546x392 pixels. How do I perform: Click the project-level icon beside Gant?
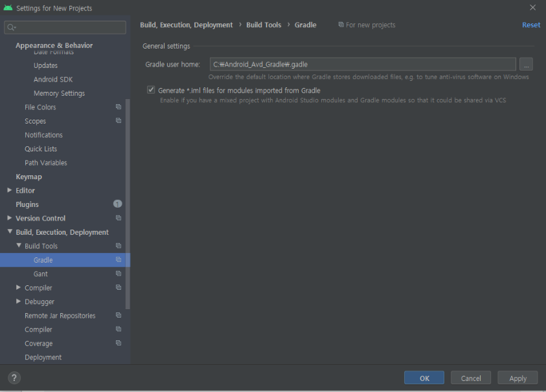click(119, 274)
